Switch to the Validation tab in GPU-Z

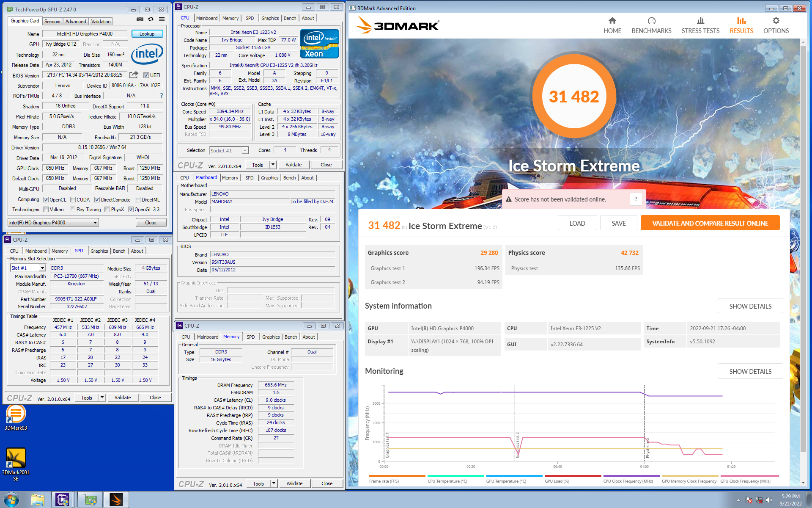[x=101, y=22]
